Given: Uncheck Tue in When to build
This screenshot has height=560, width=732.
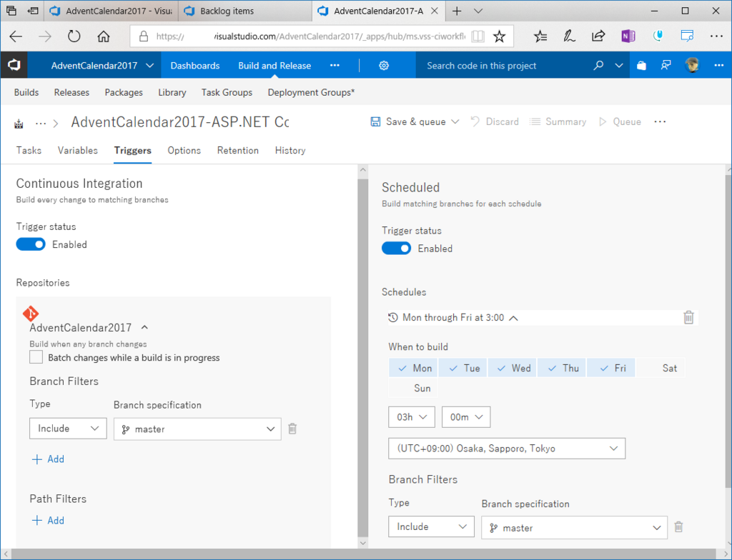Looking at the screenshot, I should tap(463, 368).
